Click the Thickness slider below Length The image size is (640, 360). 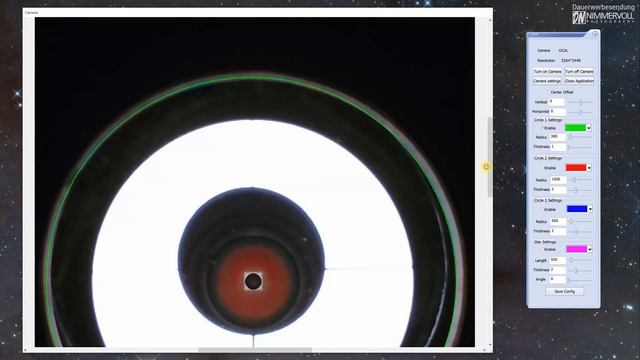point(580,271)
